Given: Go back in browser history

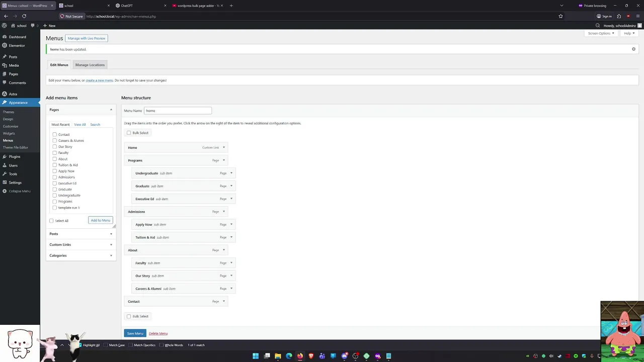Looking at the screenshot, I should pos(6,16).
